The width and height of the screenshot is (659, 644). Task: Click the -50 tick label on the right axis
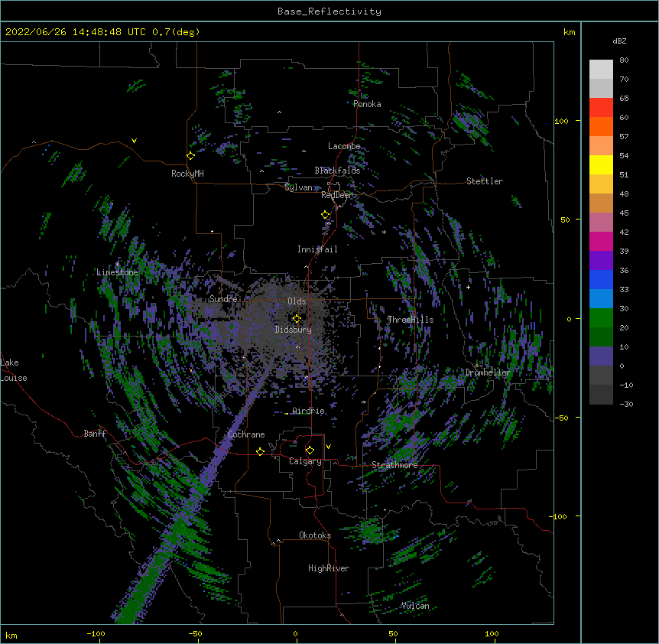(x=561, y=418)
